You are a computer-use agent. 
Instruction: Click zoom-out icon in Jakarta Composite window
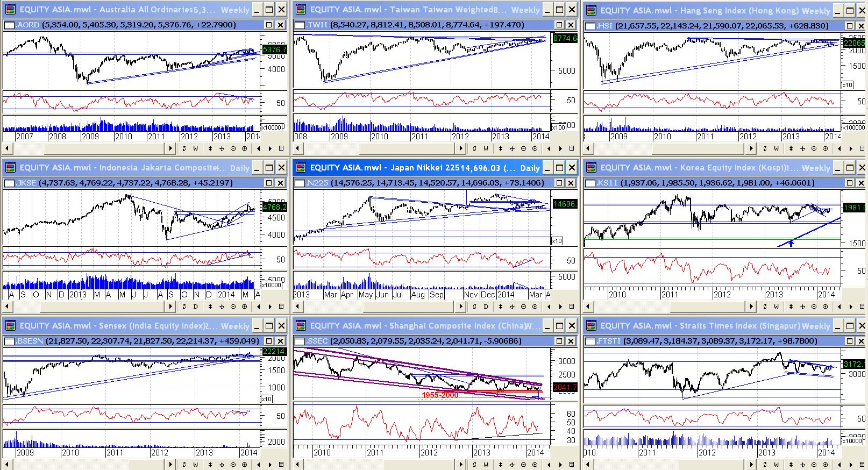point(233,307)
